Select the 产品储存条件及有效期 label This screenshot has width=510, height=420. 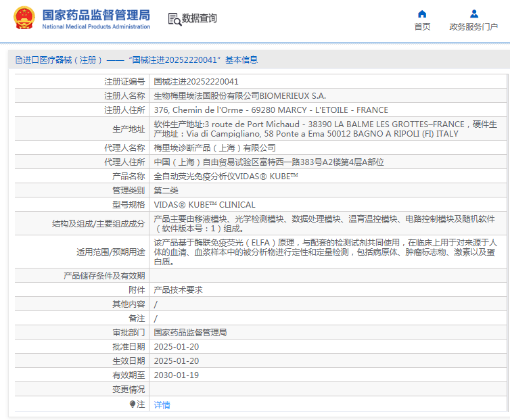[104, 275]
